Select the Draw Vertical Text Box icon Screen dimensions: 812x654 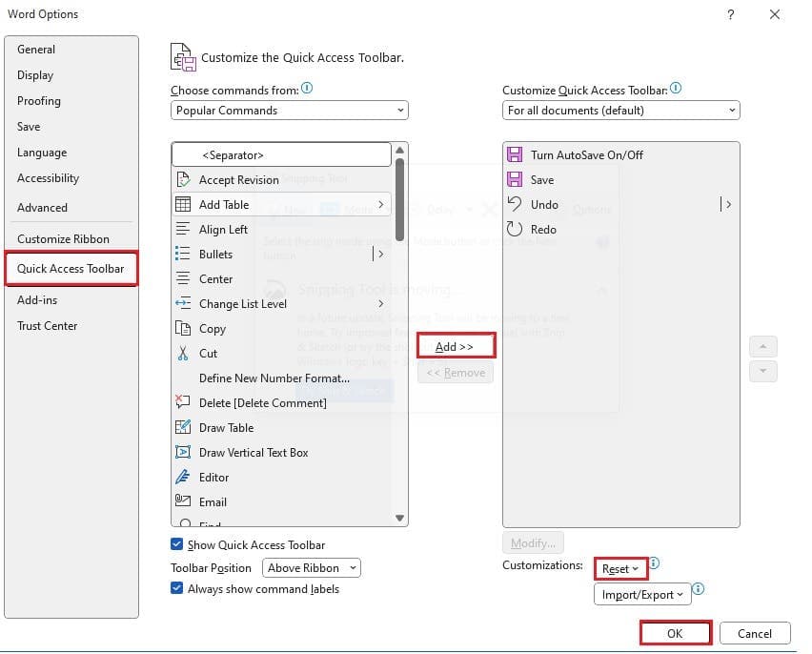[x=183, y=453]
